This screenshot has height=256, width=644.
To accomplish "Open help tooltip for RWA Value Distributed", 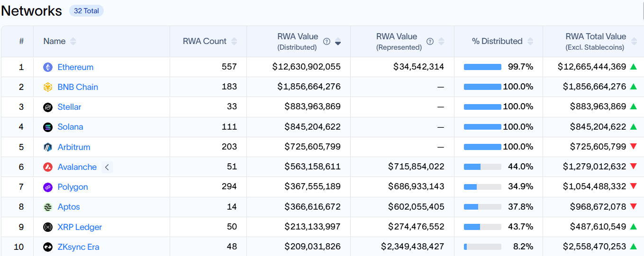I will (x=327, y=42).
